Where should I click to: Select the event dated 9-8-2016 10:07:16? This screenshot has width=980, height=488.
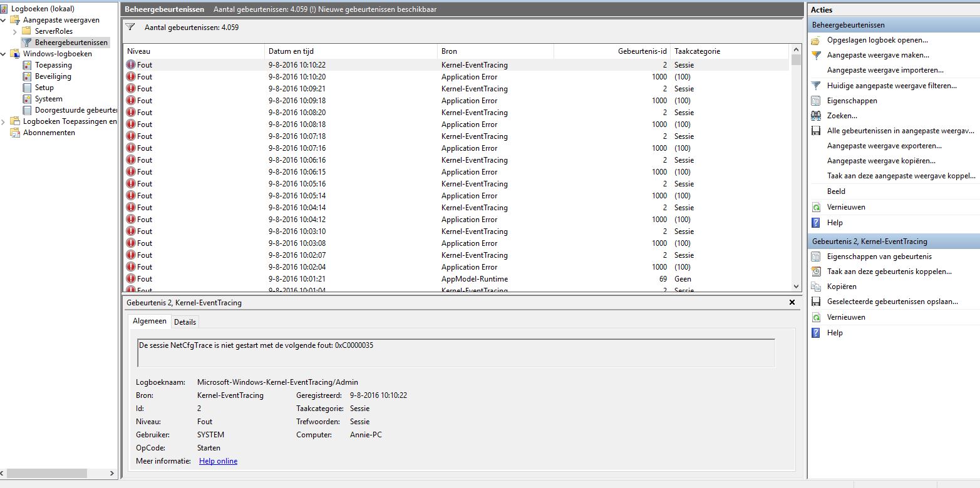point(456,148)
